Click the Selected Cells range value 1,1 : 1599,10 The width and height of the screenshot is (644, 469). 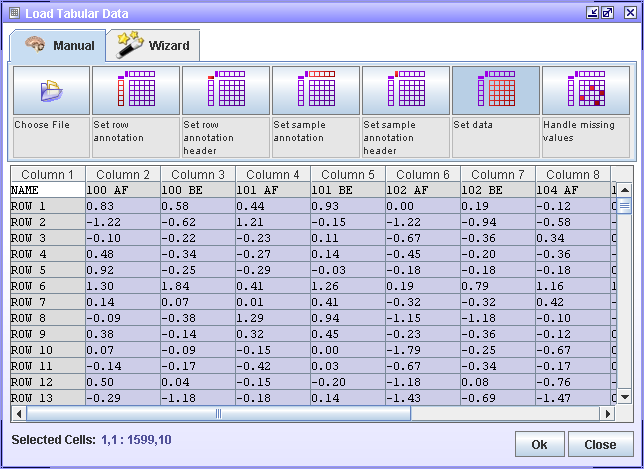pos(136,440)
